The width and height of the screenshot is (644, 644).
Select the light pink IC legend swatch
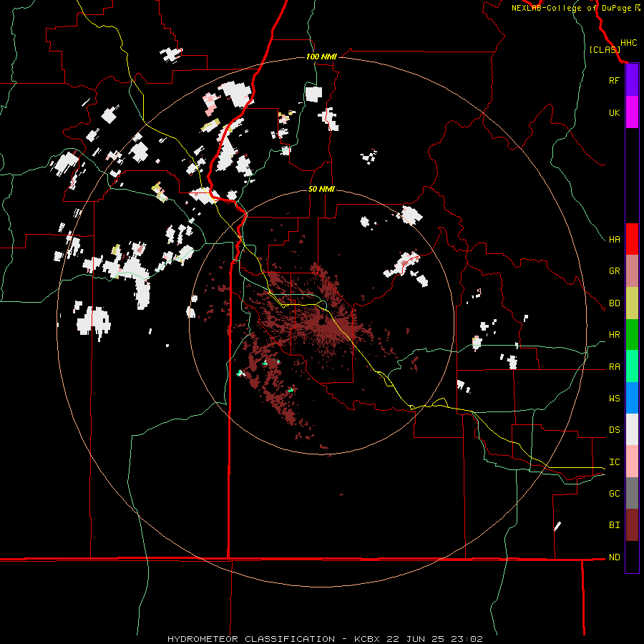(x=632, y=462)
